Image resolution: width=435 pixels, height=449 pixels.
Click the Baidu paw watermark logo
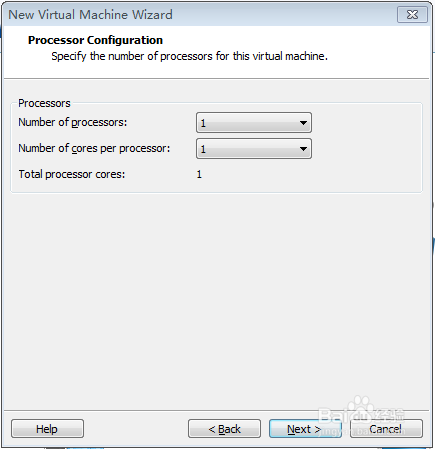pos(361,406)
